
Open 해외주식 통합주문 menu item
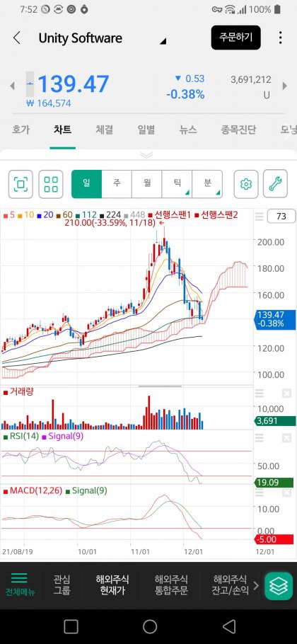pyautogui.click(x=171, y=585)
